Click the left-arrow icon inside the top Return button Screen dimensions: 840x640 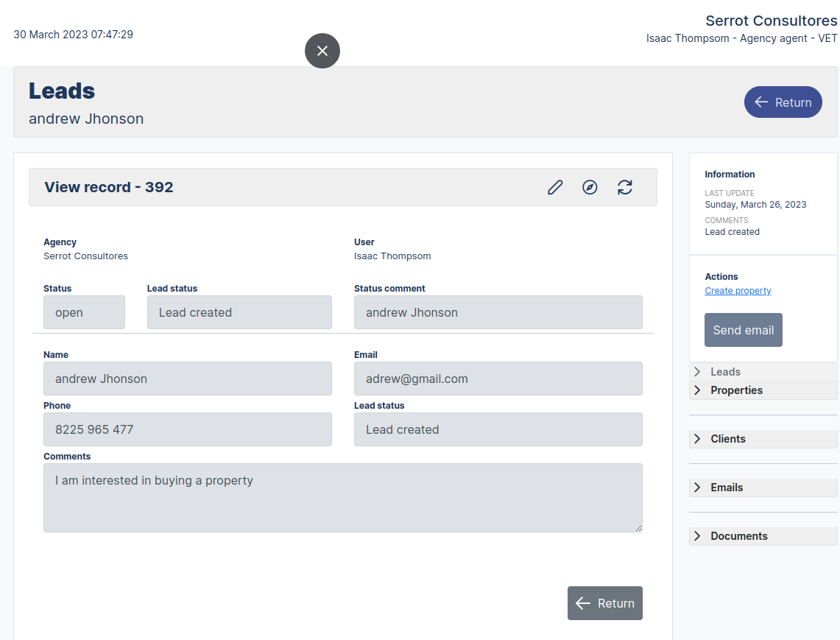coord(762,102)
